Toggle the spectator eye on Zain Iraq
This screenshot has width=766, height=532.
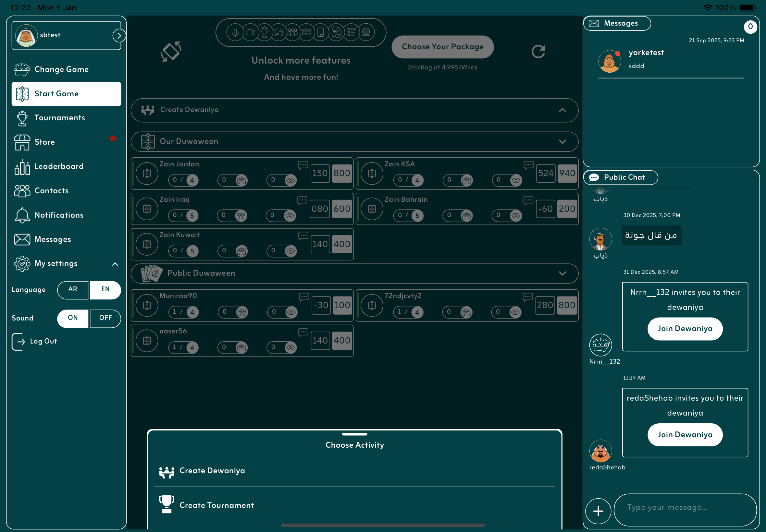[290, 215]
